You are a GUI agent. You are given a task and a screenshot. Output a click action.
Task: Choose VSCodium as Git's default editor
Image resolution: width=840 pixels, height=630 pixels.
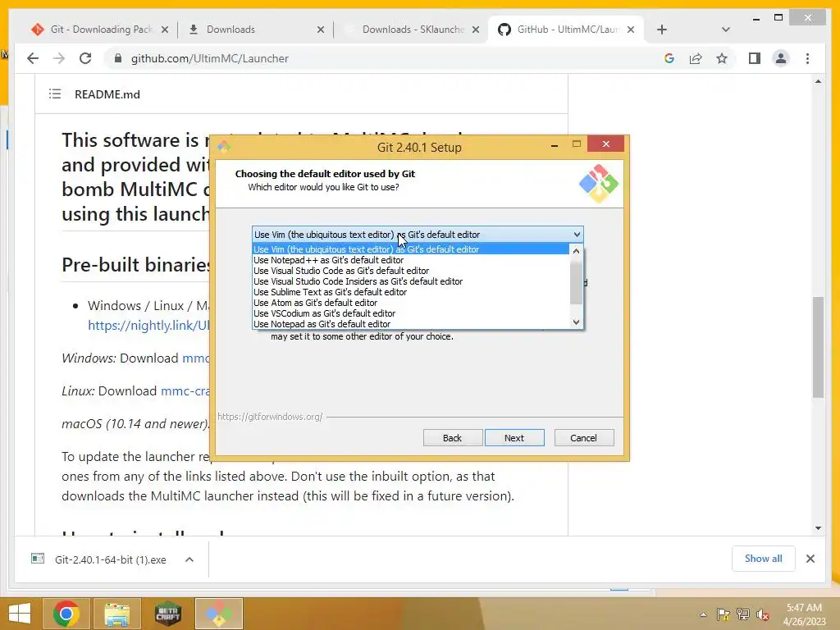pos(410,313)
